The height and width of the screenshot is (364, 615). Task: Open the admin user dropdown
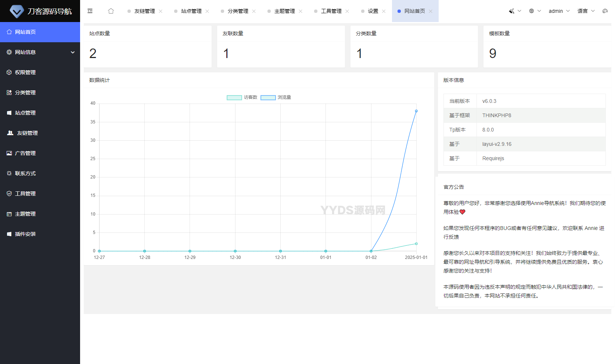559,11
